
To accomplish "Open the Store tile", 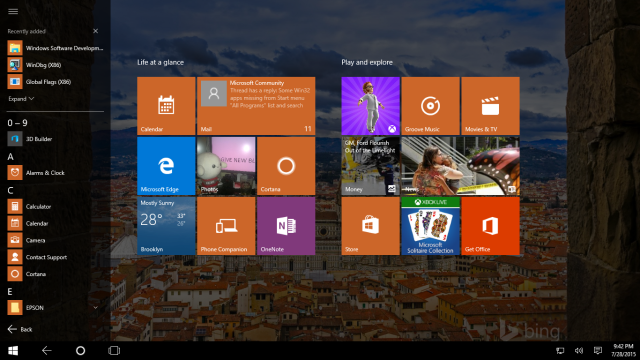I will (x=370, y=226).
